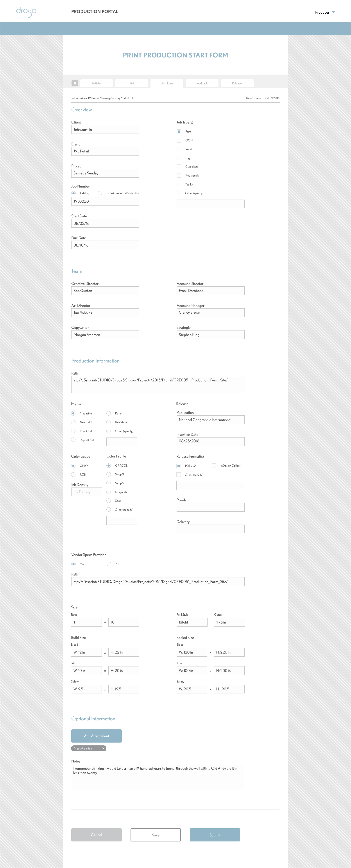Remove the MediaPlan.doc attachment
351x868 pixels.
click(104, 748)
